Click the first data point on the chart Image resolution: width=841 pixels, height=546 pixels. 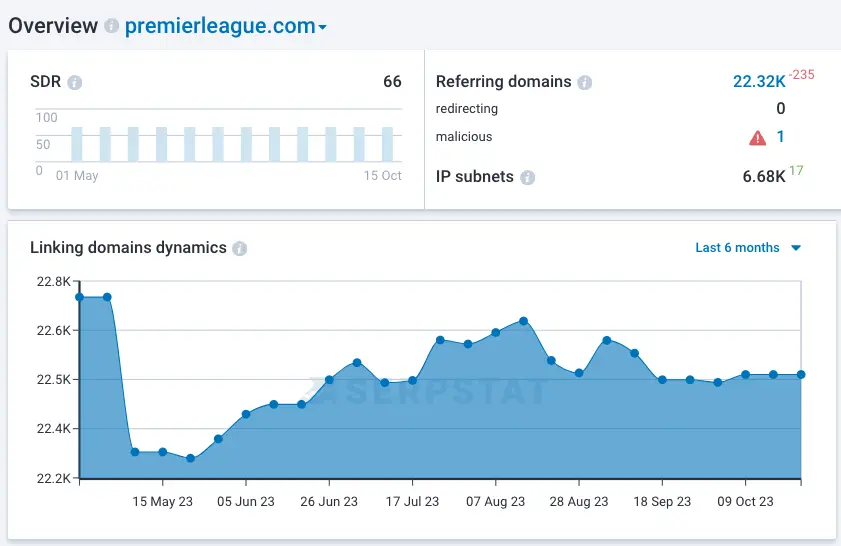[79, 297]
